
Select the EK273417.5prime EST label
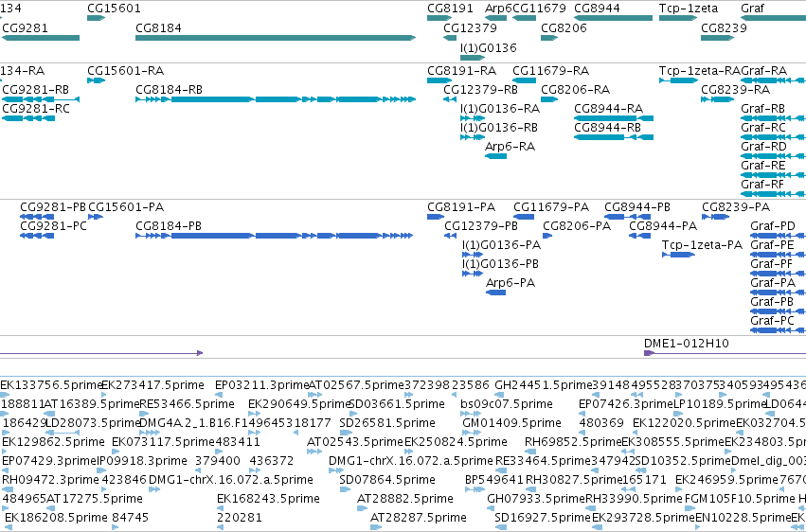pyautogui.click(x=152, y=385)
